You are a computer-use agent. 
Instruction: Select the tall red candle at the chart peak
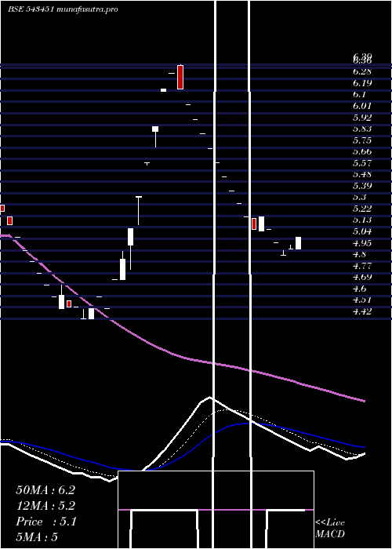180,77
